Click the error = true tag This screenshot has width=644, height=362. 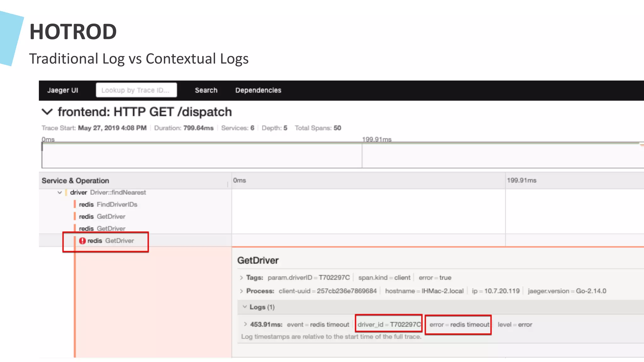click(435, 278)
